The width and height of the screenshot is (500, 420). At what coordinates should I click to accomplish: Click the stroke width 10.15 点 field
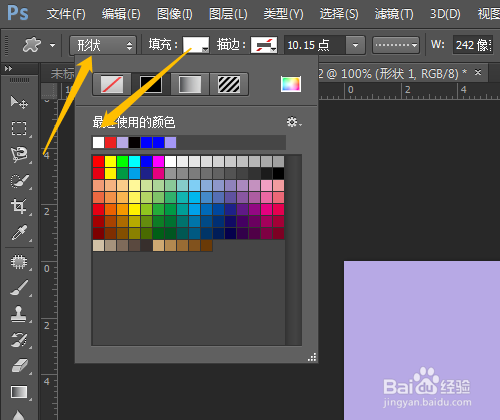click(x=315, y=45)
